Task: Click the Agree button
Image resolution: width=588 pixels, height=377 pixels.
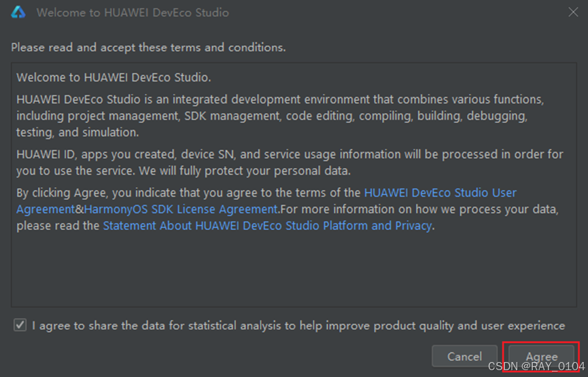Action: click(x=541, y=356)
